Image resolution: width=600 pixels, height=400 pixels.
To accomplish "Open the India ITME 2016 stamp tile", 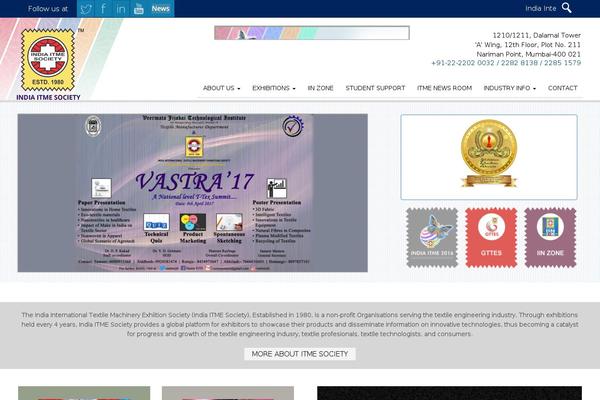I will coord(432,238).
